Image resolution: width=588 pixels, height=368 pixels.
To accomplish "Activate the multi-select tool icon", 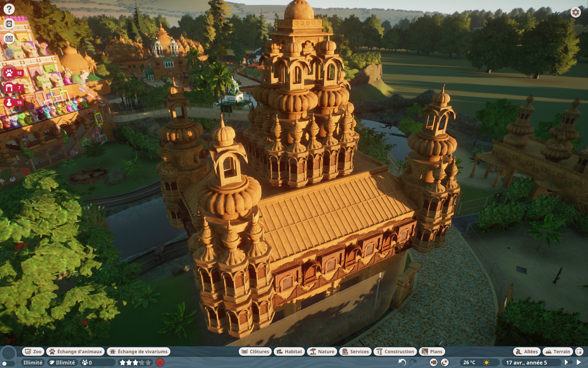I will 579,352.
